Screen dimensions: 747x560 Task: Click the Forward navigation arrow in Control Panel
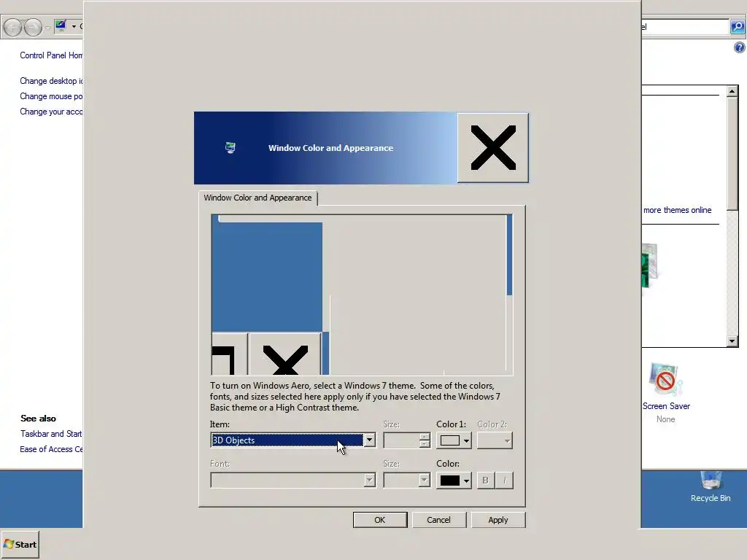click(x=33, y=27)
